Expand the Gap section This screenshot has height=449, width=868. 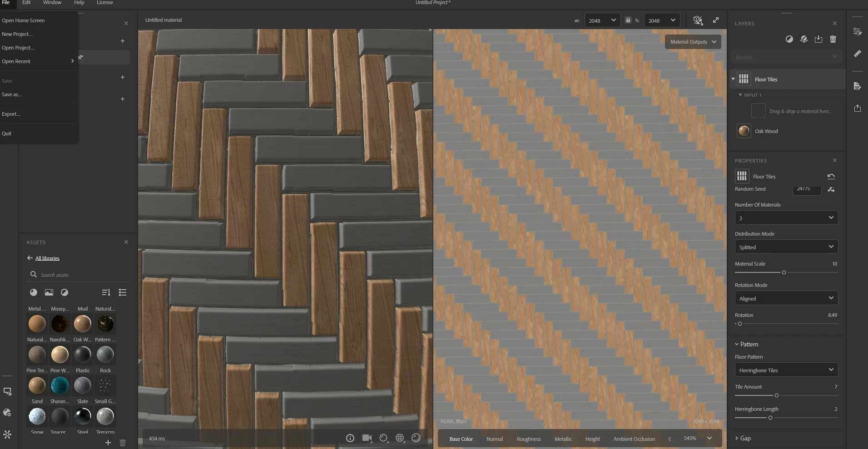737,438
